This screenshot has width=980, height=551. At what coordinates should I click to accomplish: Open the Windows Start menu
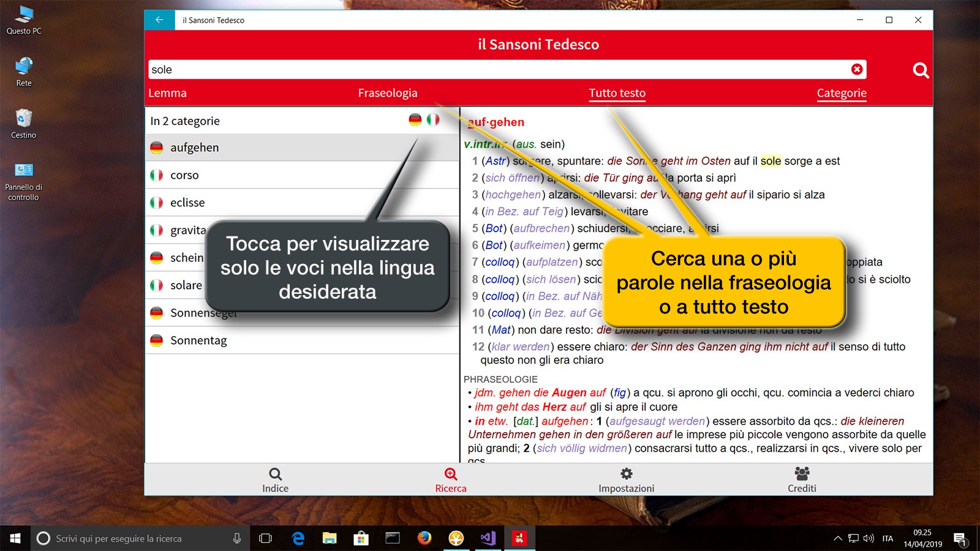pos(15,538)
